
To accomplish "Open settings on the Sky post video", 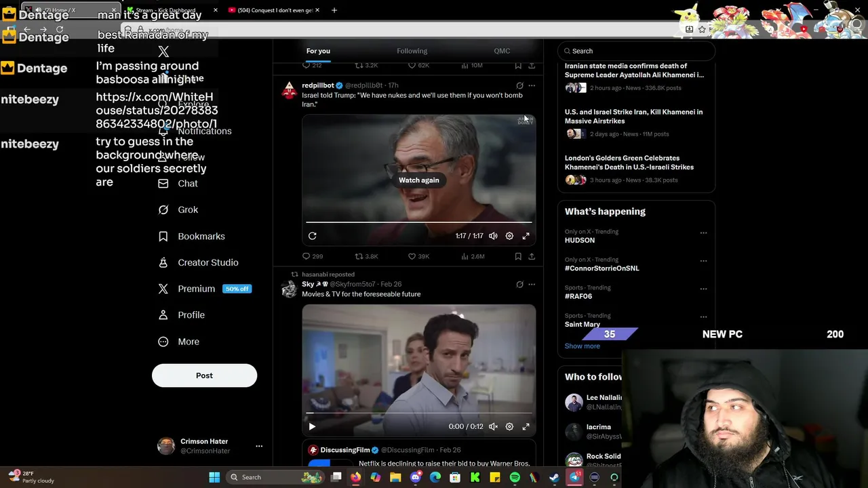I will (x=509, y=426).
